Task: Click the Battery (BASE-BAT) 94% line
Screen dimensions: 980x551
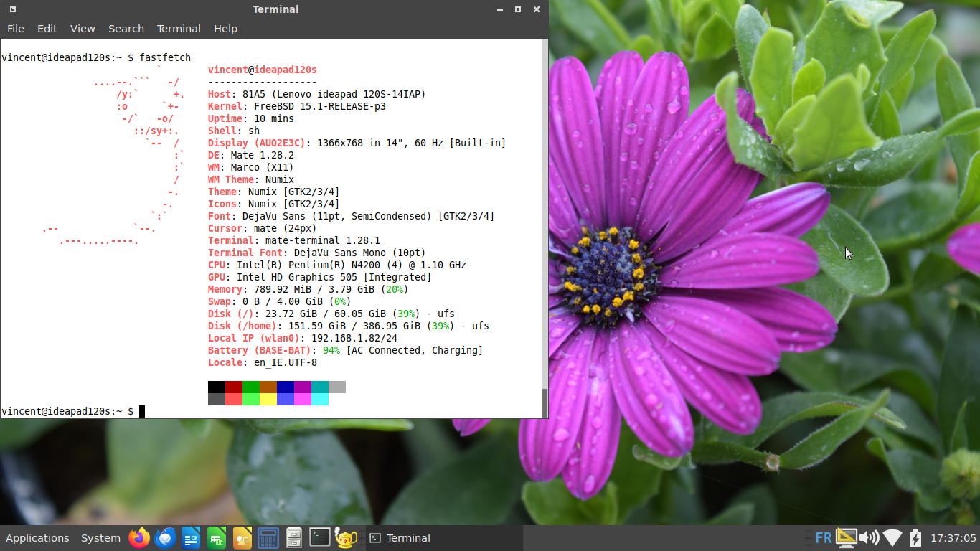Action: pos(346,350)
